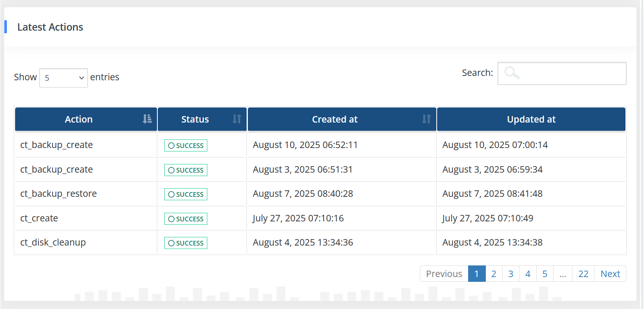Sort by the Action column sort icon
This screenshot has width=644, height=309.
tap(147, 119)
